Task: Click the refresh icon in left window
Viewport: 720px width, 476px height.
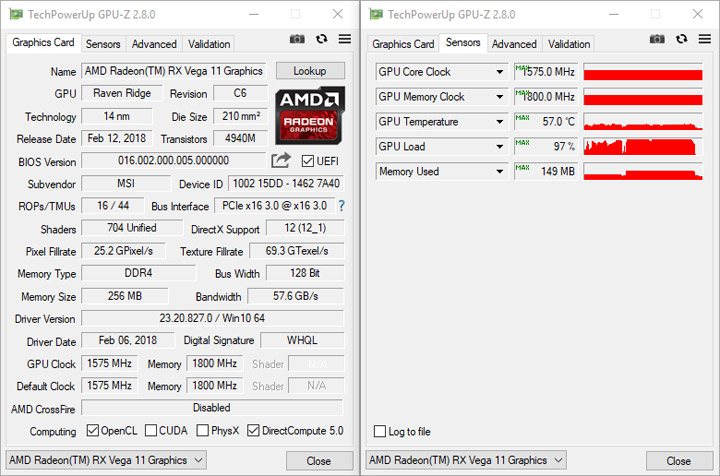Action: (x=321, y=39)
